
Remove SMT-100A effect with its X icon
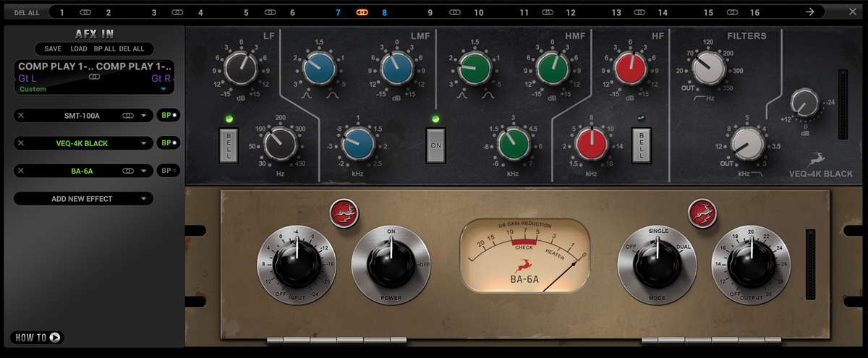pos(21,116)
